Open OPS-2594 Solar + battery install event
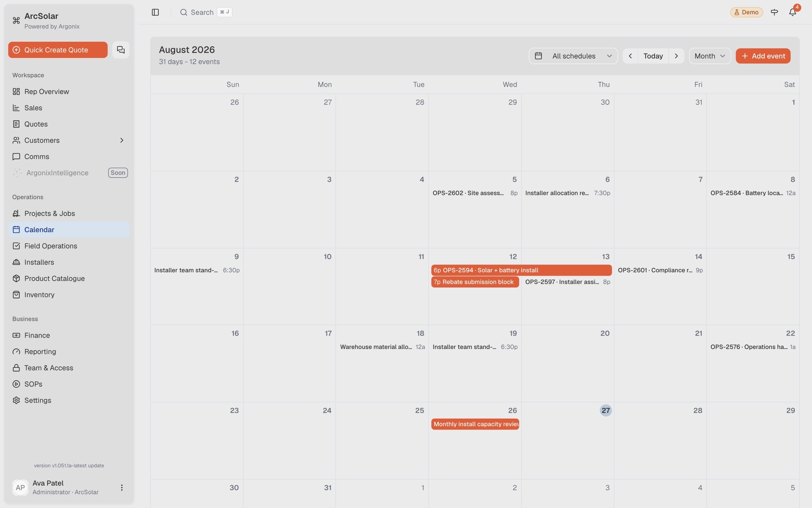 [521, 270]
